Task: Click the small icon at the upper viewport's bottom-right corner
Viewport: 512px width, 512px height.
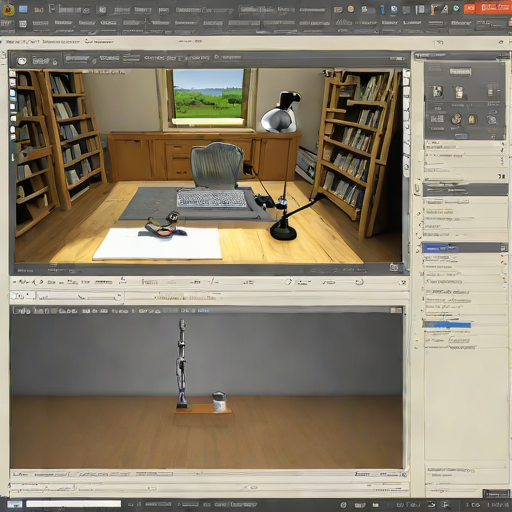Action: coord(394,267)
